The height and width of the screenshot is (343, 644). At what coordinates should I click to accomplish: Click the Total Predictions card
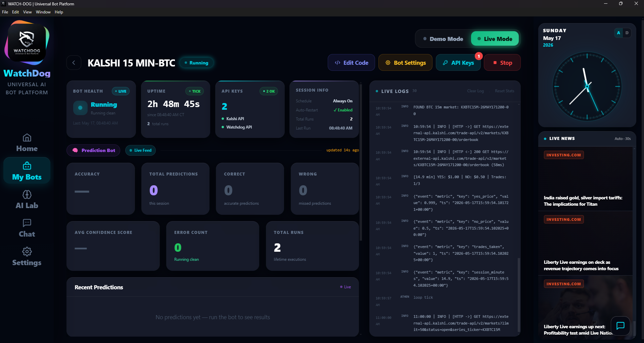175,189
